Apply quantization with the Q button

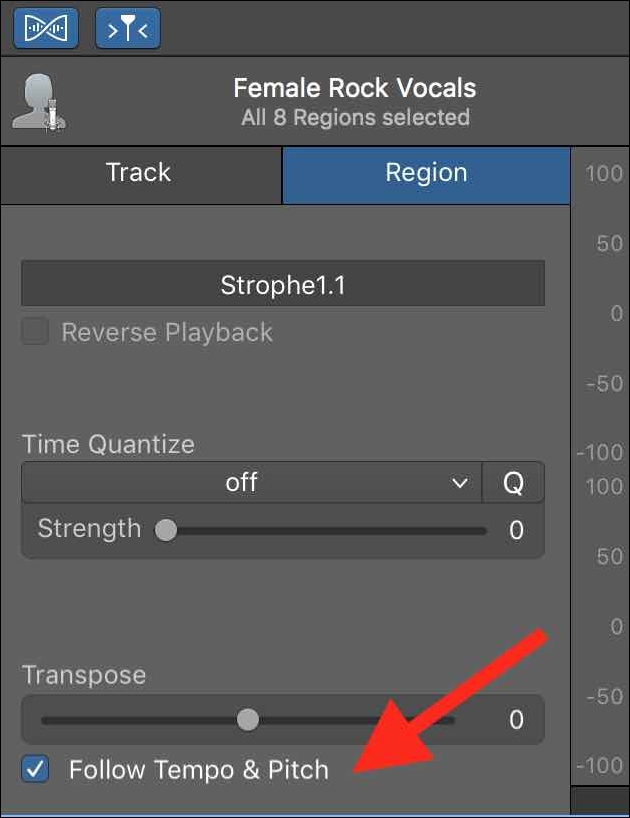coord(513,482)
